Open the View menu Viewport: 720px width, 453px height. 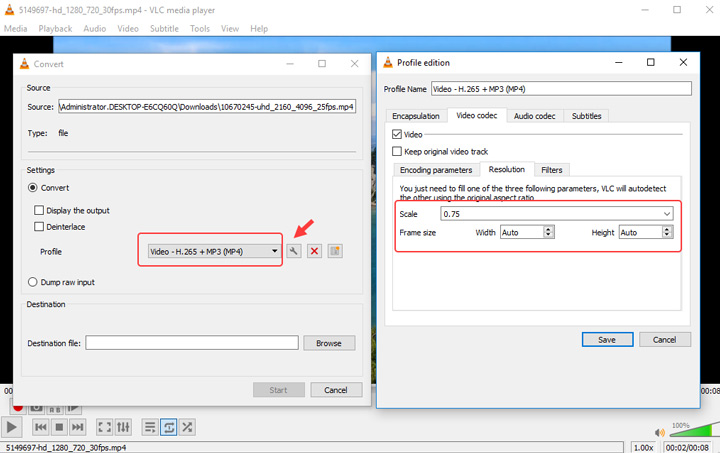click(230, 28)
